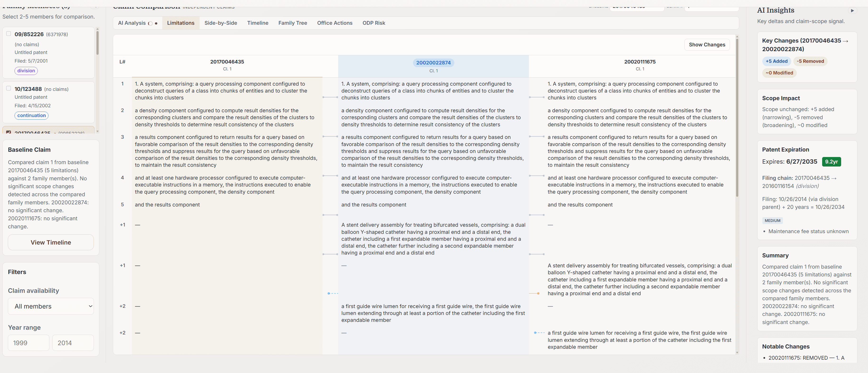
Task: Click the AI Analysis loading spinner icon
Action: (150, 23)
